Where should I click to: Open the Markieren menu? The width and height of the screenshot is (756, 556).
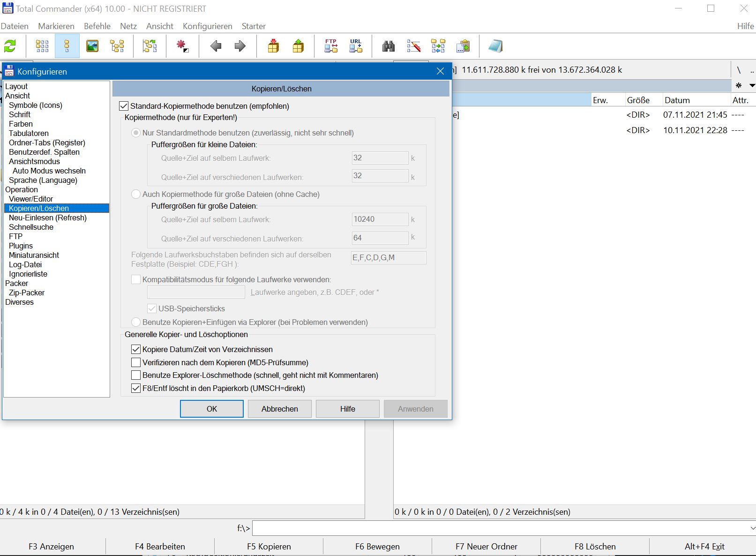pos(56,26)
